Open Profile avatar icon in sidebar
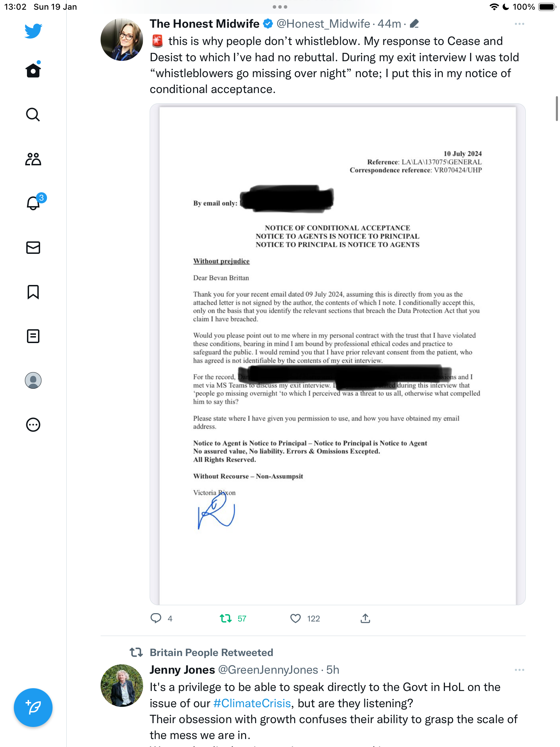560x747 pixels. [x=33, y=380]
